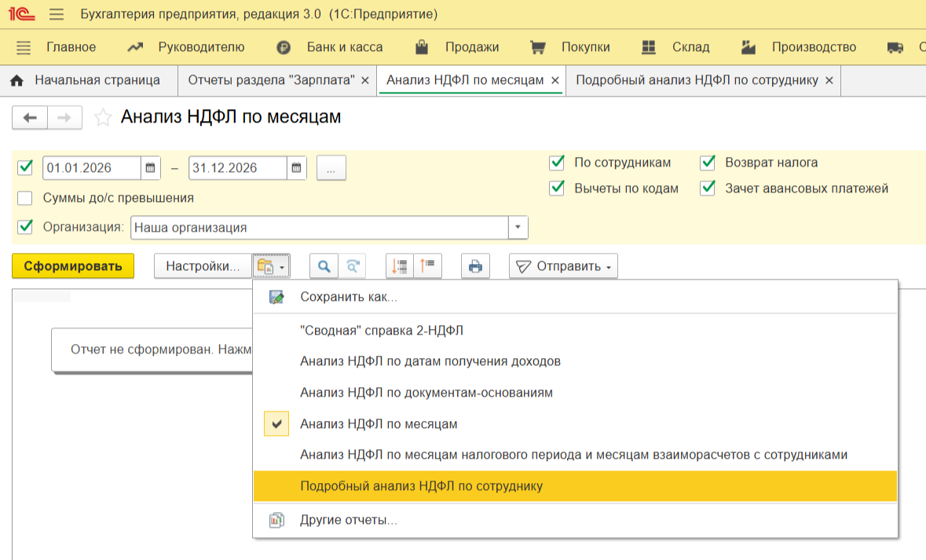Uncheck the "Зачет авансовых платежей" checkbox
Screen dimensions: 926x560
708,188
